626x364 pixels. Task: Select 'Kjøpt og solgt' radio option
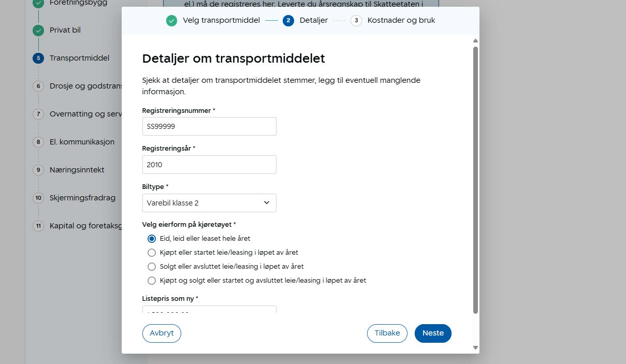(x=152, y=281)
